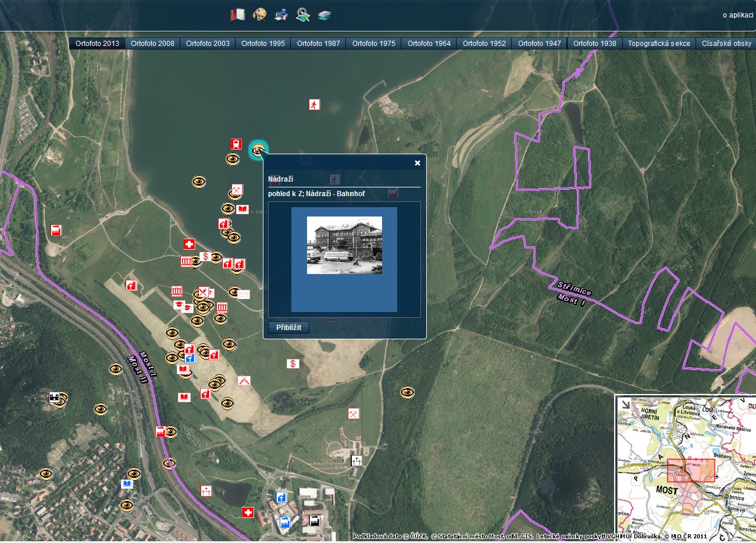Open the map layers stack icon

[324, 15]
